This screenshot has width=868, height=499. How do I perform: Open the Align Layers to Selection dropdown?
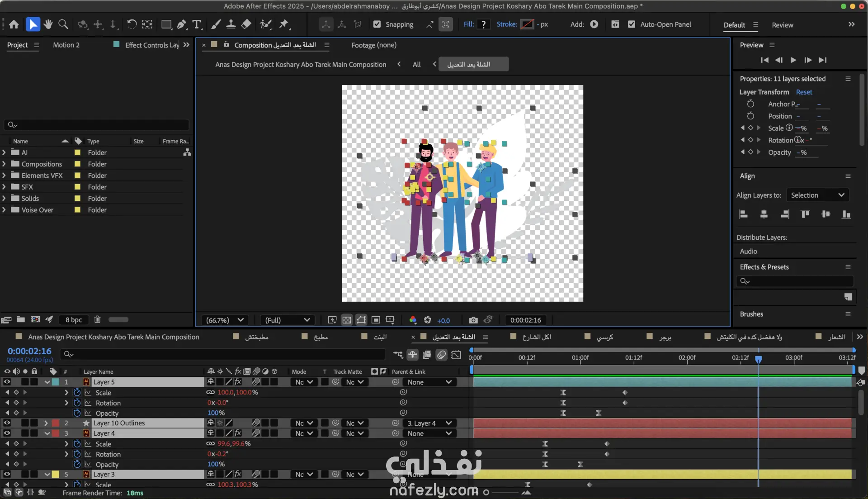click(817, 195)
